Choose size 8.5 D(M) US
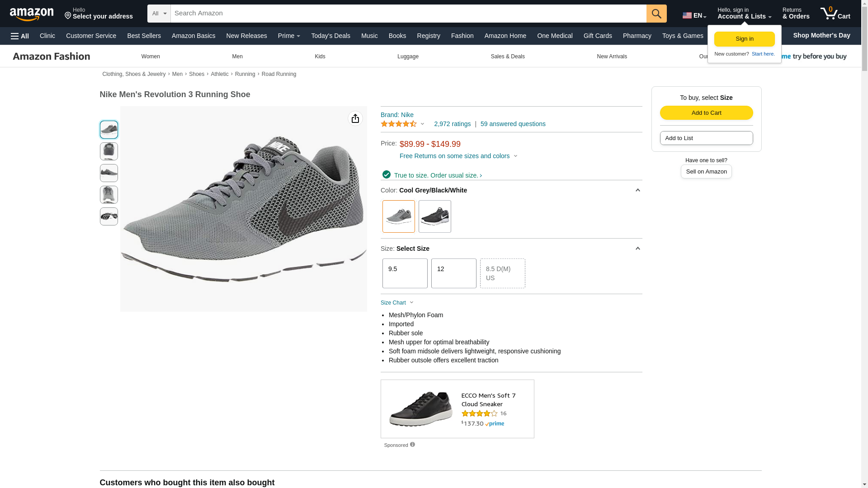Image resolution: width=868 pixels, height=488 pixels. [x=502, y=273]
